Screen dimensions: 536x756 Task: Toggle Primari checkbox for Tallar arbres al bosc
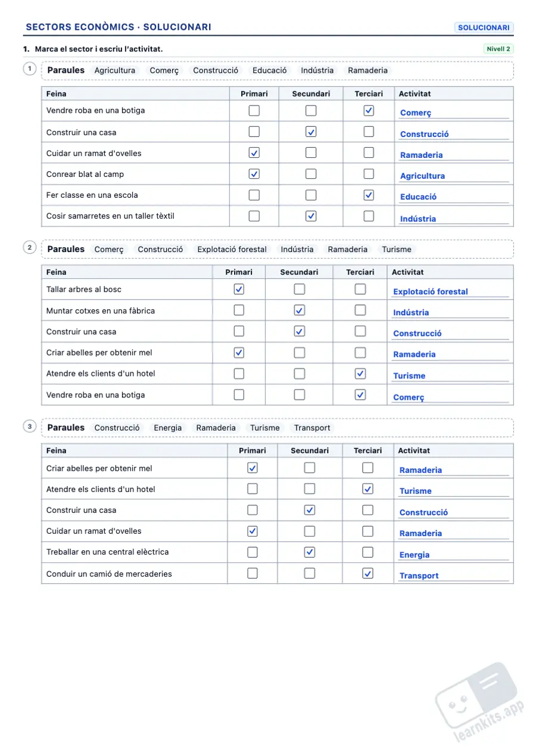239,289
